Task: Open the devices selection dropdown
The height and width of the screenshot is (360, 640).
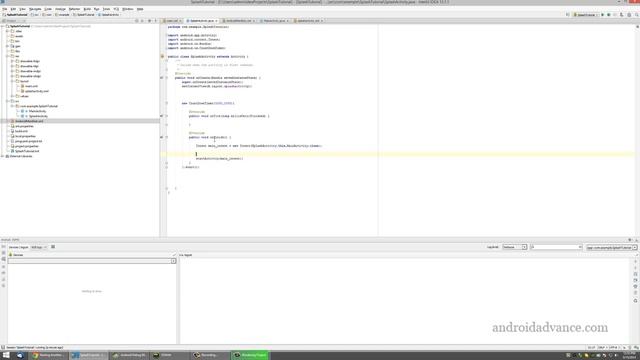Action: (x=92, y=261)
